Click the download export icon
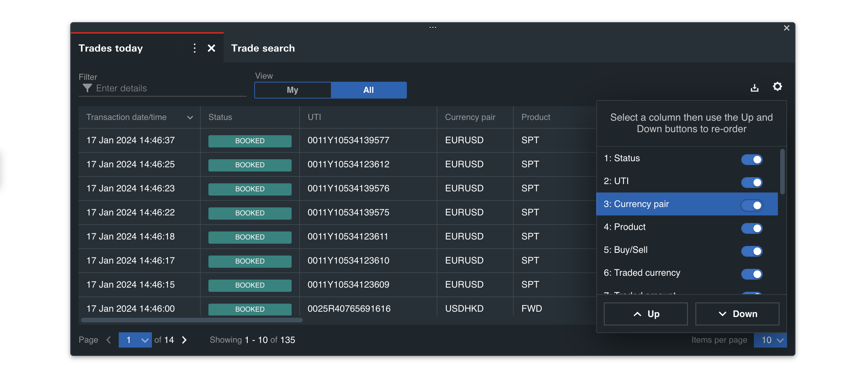Image resolution: width=868 pixels, height=385 pixels. pyautogui.click(x=754, y=88)
